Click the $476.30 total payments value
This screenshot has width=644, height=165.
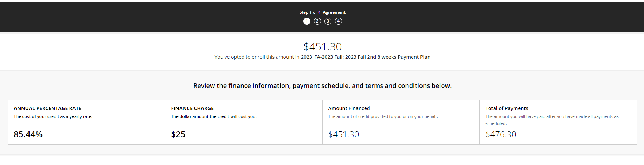pos(501,134)
